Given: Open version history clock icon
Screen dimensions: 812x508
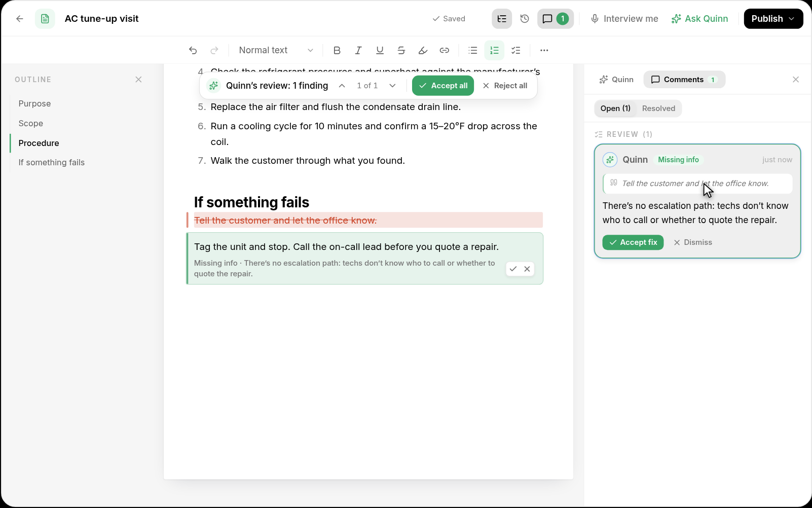Looking at the screenshot, I should click(525, 19).
